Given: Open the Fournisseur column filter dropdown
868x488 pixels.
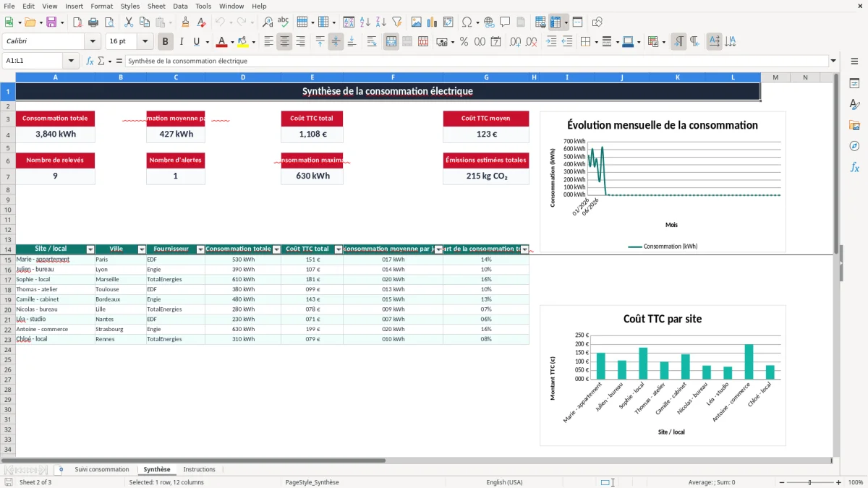Looking at the screenshot, I should (200, 249).
